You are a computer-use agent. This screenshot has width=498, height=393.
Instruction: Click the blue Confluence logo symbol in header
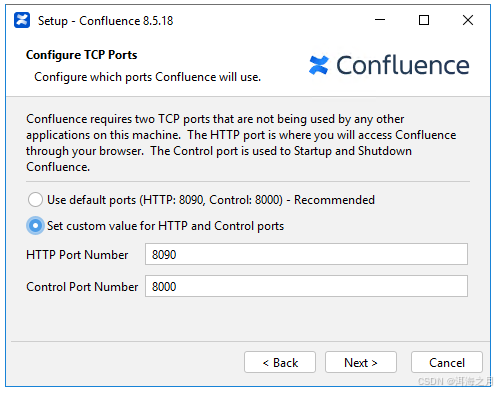click(x=319, y=65)
